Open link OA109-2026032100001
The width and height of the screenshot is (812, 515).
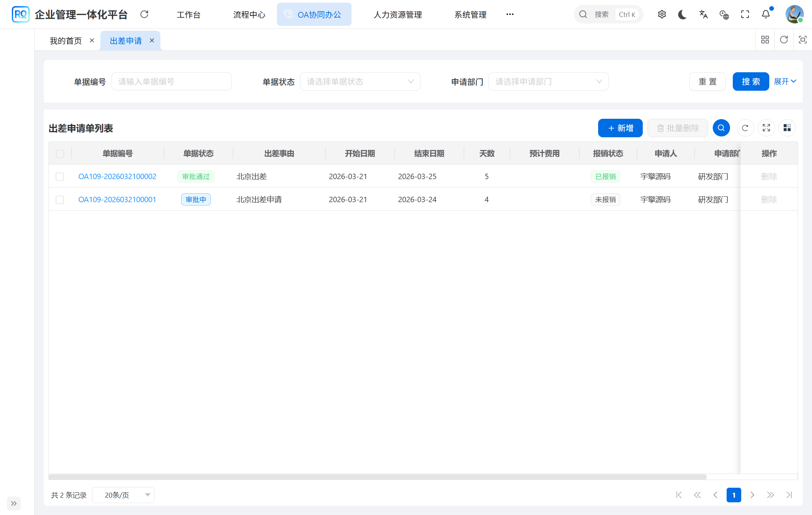pyautogui.click(x=117, y=199)
